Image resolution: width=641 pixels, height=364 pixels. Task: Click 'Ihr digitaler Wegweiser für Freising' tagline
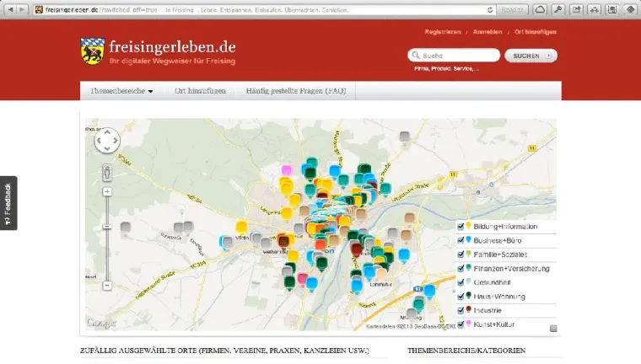pos(173,62)
